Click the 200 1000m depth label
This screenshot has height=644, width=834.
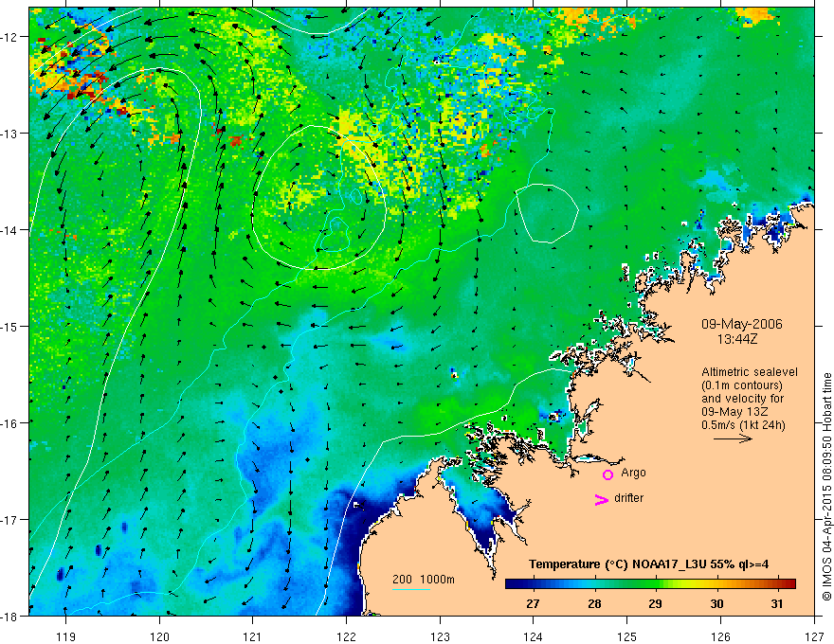pos(424,580)
